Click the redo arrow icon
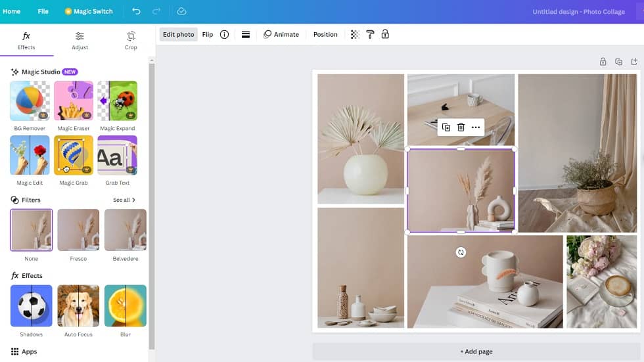This screenshot has height=362, width=644. point(156,11)
